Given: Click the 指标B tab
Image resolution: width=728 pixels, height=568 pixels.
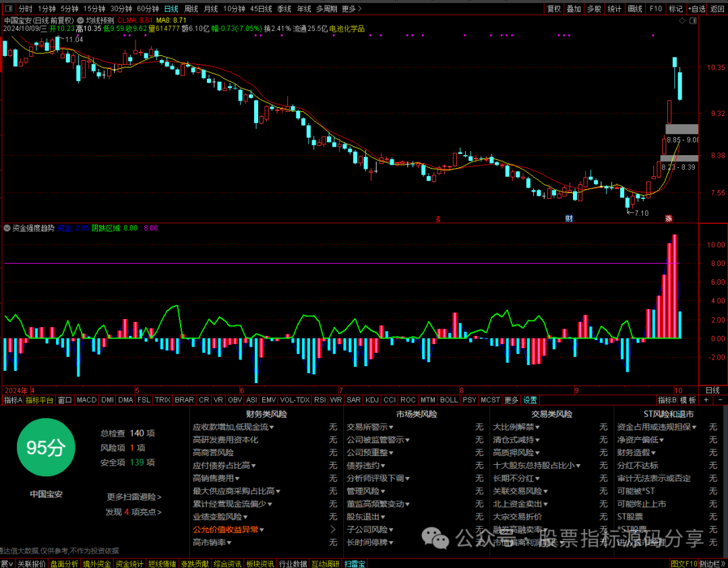Looking at the screenshot, I should pyautogui.click(x=667, y=400).
